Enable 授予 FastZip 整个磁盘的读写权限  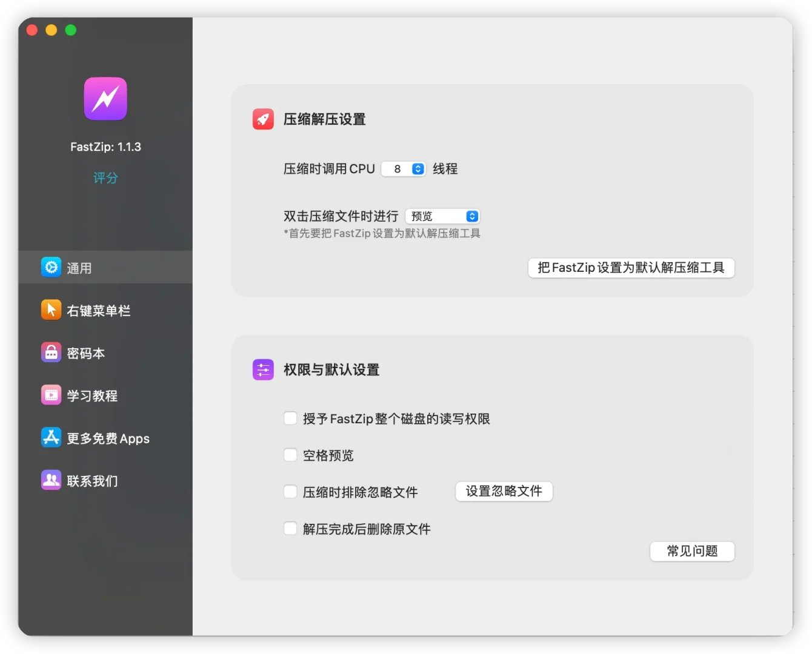(x=290, y=418)
